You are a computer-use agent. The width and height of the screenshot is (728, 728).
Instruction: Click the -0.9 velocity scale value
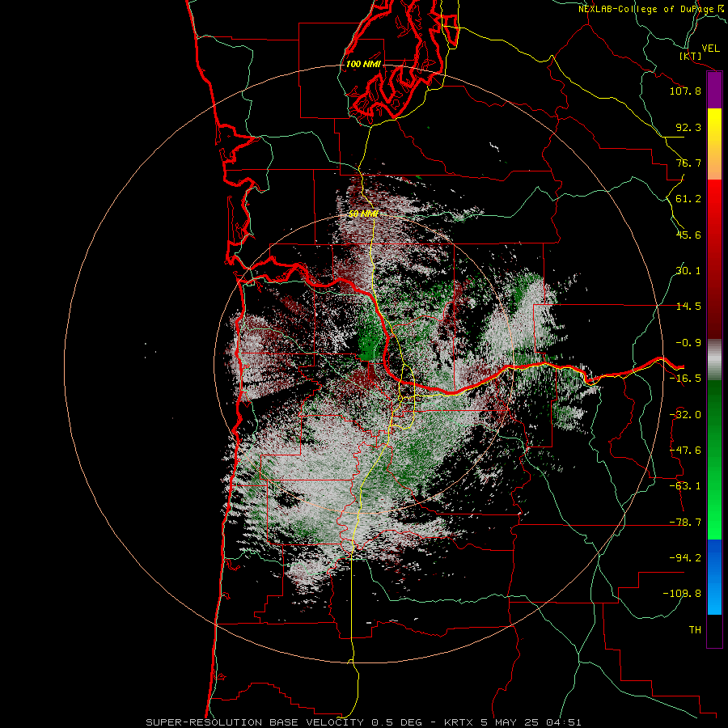click(x=688, y=343)
